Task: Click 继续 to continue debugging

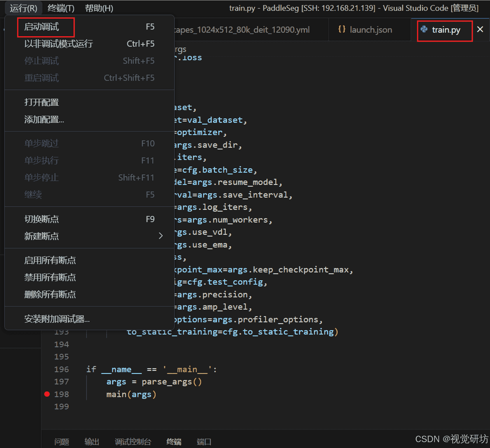Action: [x=33, y=195]
